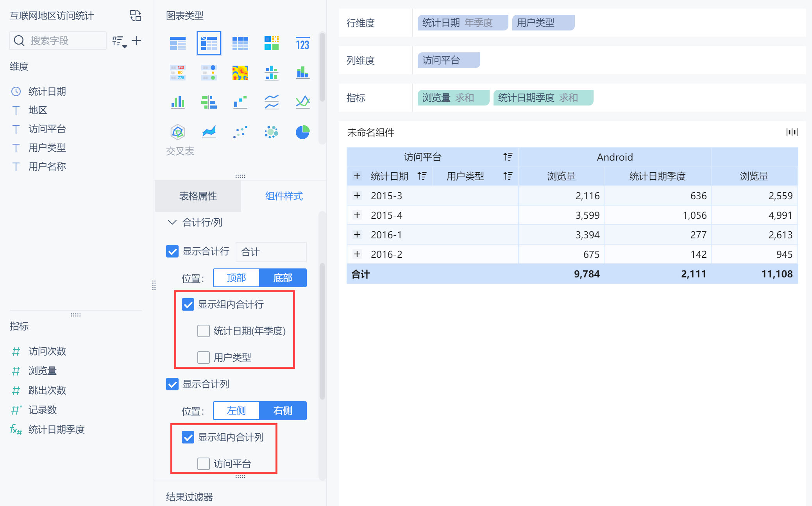This screenshot has width=812, height=506.
Task: Switch to the 组件样式 tab
Action: (x=284, y=196)
